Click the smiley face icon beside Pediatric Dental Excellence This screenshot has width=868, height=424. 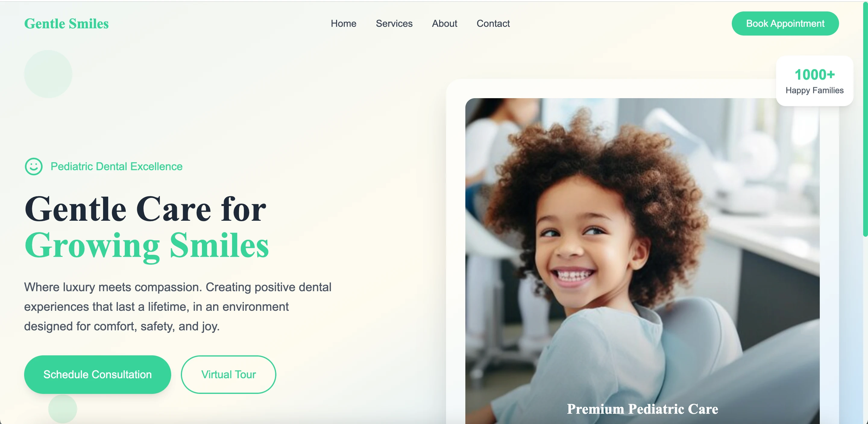pos(34,166)
